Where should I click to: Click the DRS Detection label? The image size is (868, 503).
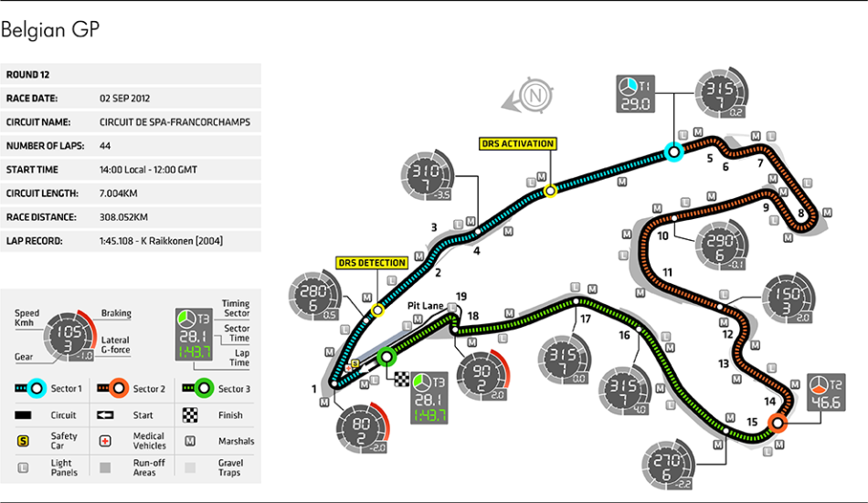(372, 263)
